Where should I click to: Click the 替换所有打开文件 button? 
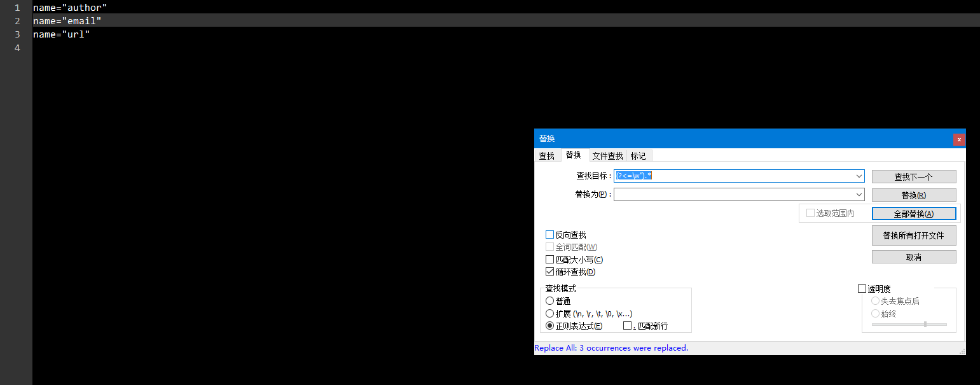[914, 235]
